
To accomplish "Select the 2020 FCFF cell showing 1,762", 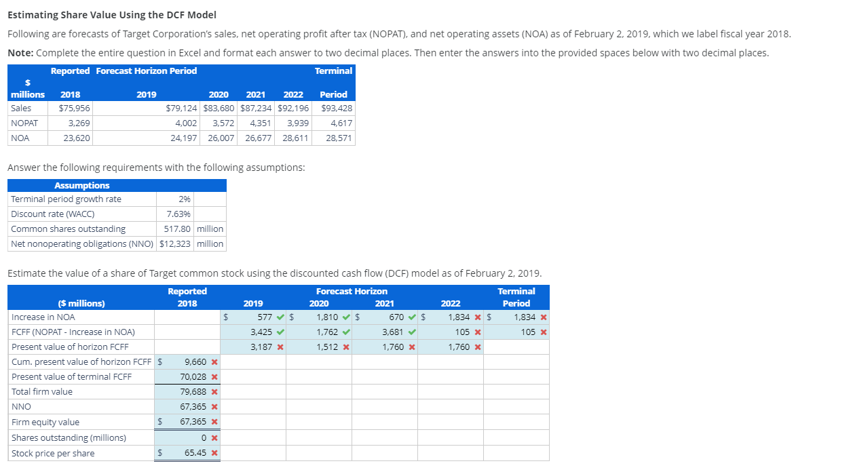I will [x=319, y=332].
